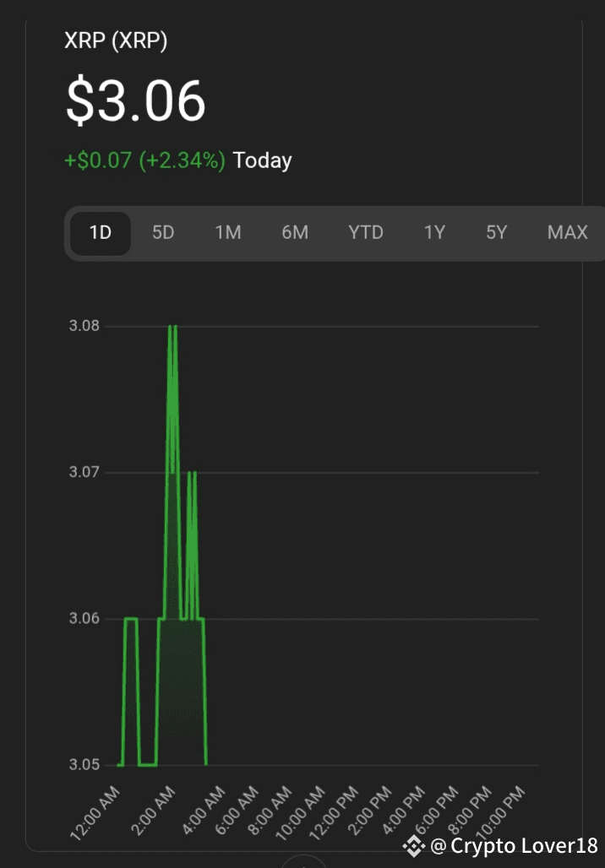Open the 5Y chart range
This screenshot has height=868, width=605.
click(497, 232)
